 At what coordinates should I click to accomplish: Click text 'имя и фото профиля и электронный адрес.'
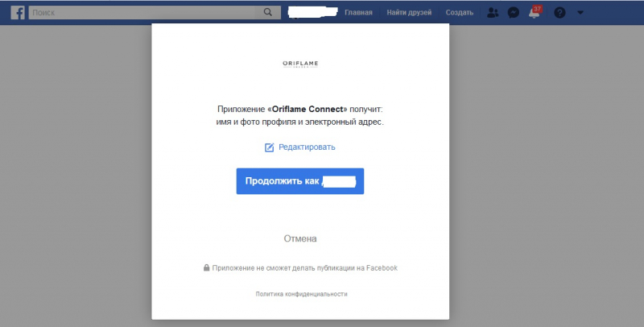(299, 122)
